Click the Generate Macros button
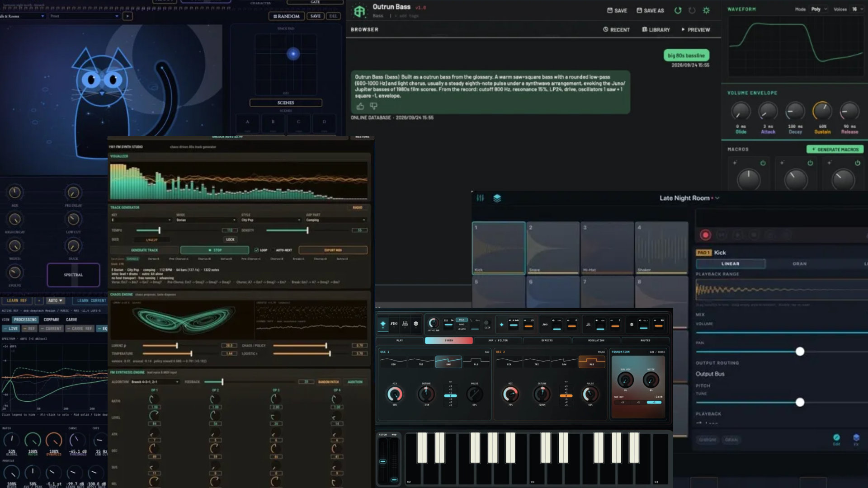The width and height of the screenshot is (868, 488). click(x=835, y=149)
